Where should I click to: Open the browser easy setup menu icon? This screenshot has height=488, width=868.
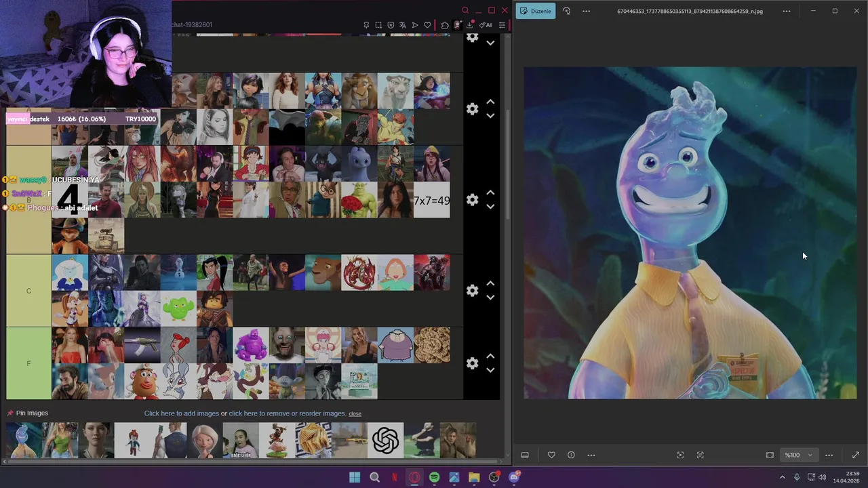click(502, 25)
